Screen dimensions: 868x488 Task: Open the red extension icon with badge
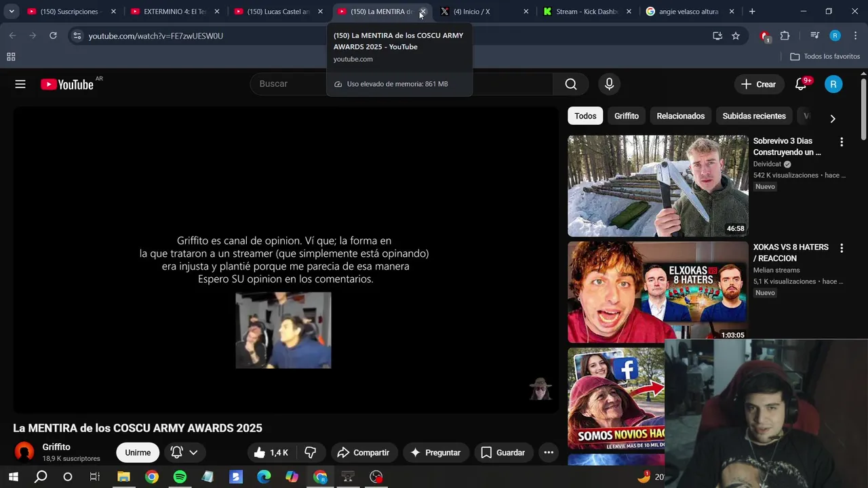[x=765, y=36]
